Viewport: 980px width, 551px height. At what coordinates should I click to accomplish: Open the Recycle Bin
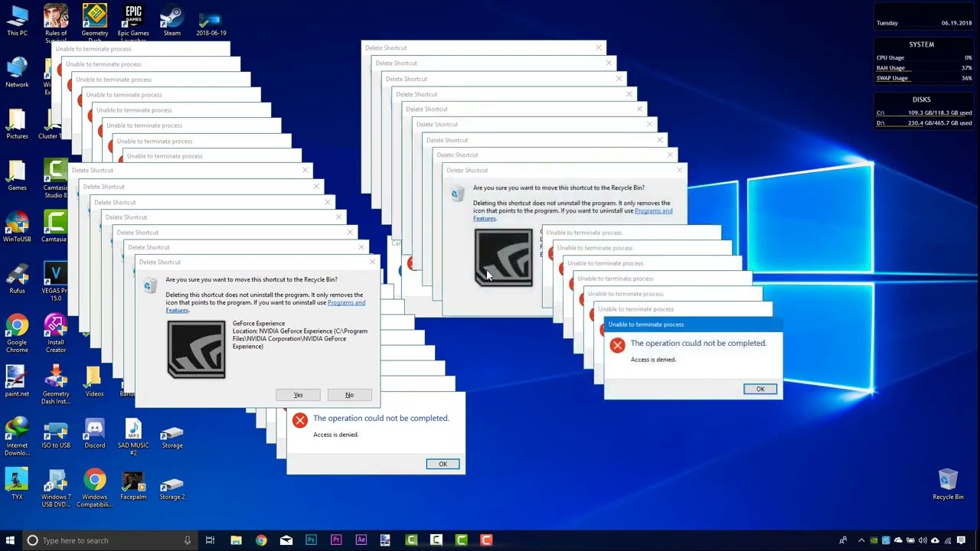948,484
